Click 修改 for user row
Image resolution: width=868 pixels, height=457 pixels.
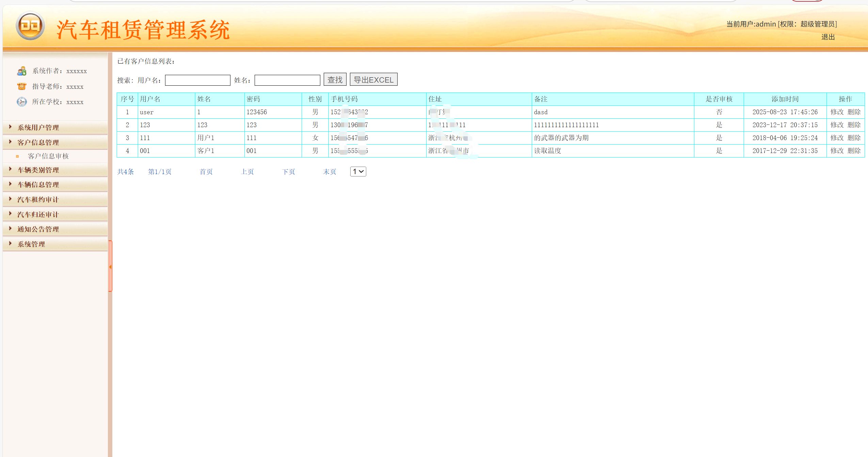[x=837, y=112]
